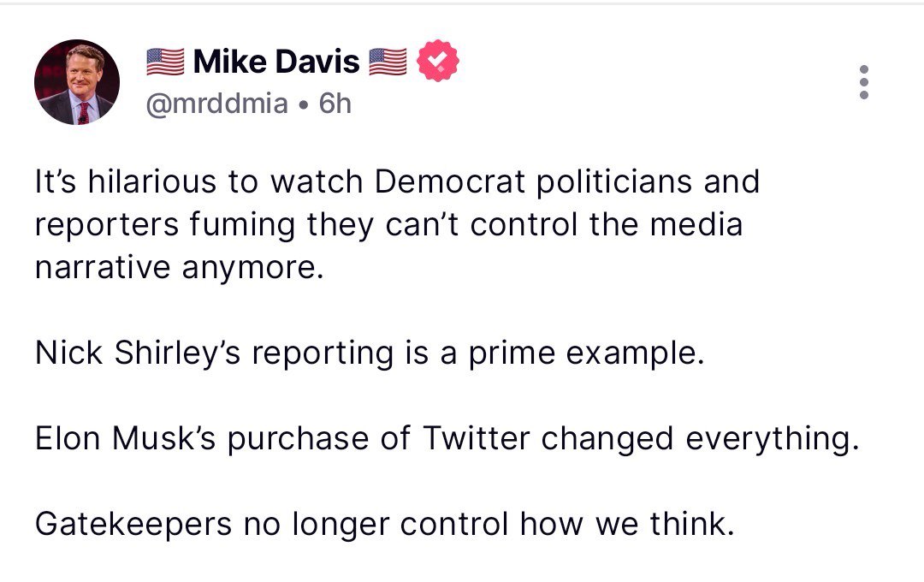Click the dot separator before the 6h timestamp
Image resolution: width=924 pixels, height=582 pixels.
click(x=303, y=104)
